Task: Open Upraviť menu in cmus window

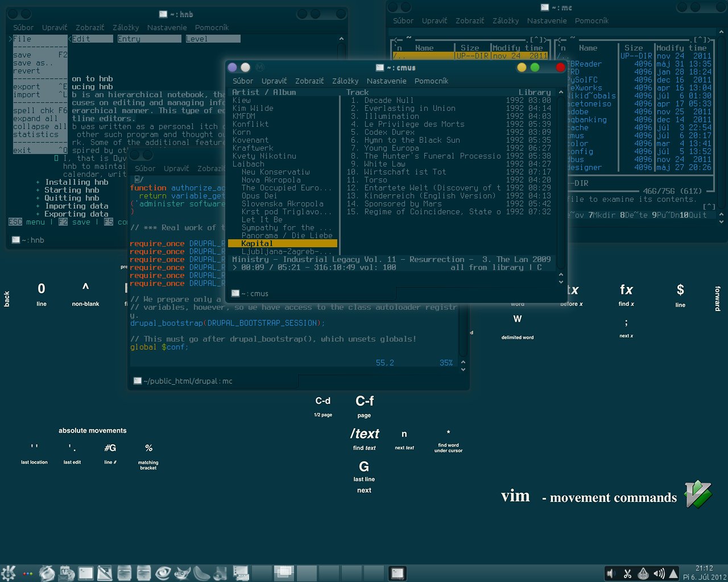Action: [274, 81]
